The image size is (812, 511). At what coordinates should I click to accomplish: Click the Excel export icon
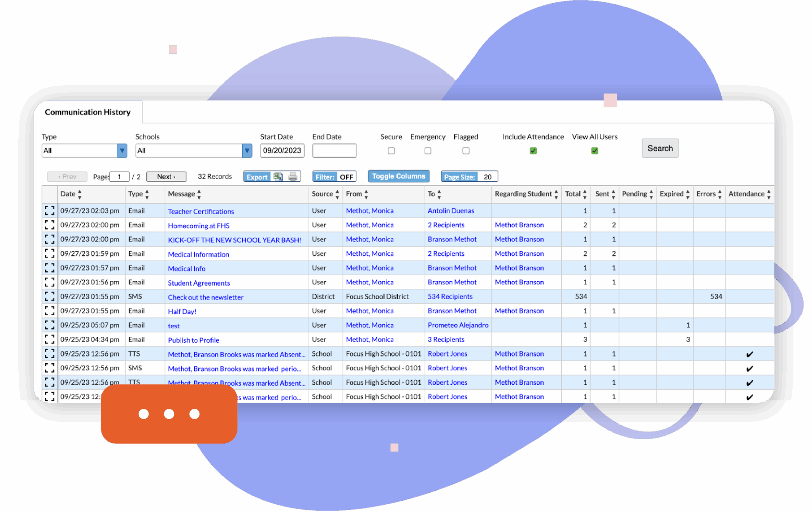click(278, 177)
